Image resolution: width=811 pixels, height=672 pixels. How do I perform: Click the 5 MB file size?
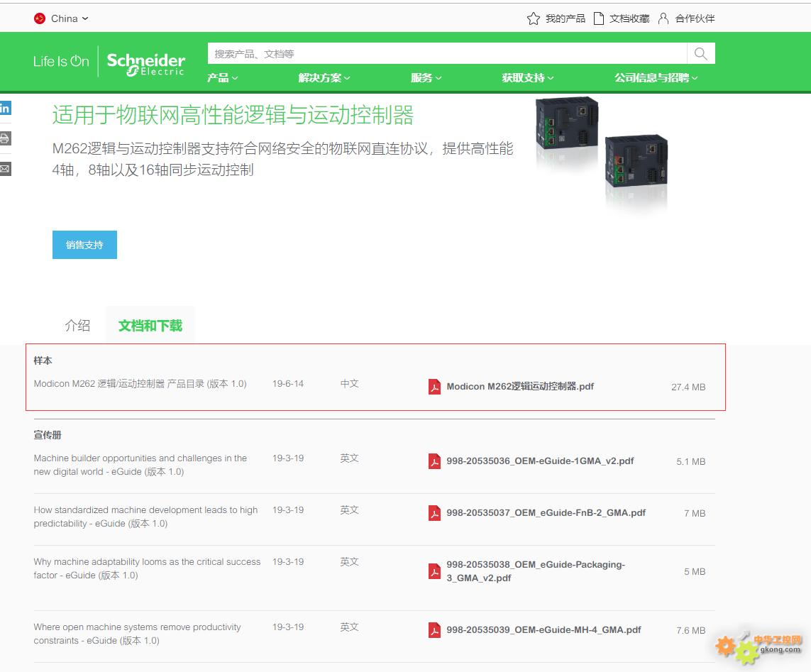[695, 572]
